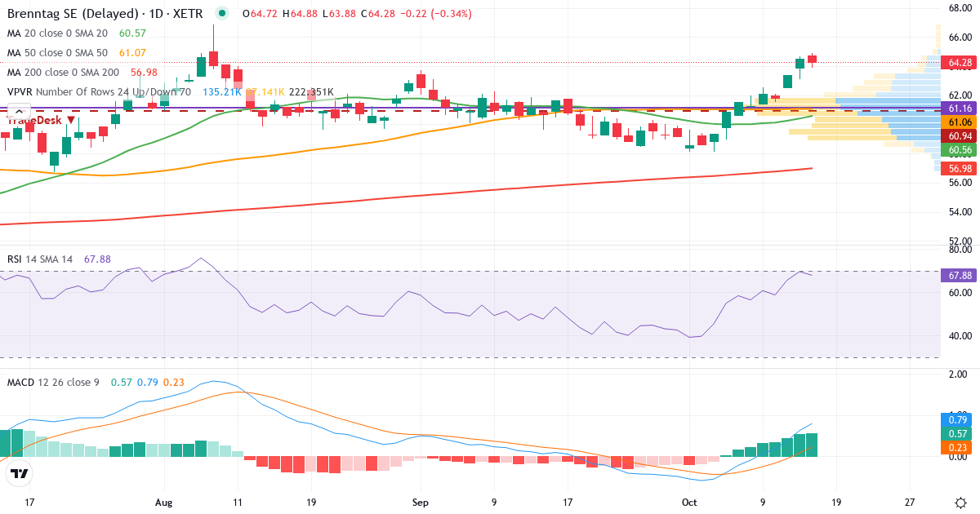Click the 68.00 price scale value
This screenshot has width=980, height=514.
[959, 8]
